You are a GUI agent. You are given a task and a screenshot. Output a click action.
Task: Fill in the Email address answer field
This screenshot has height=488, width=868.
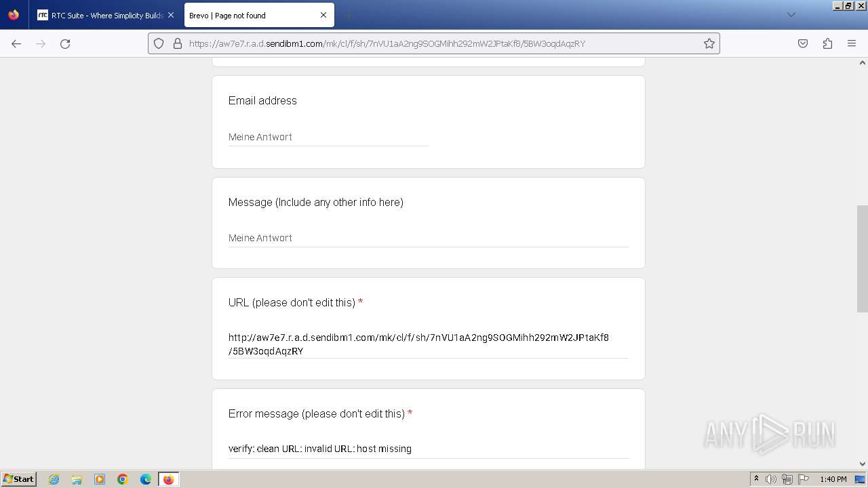pyautogui.click(x=328, y=137)
